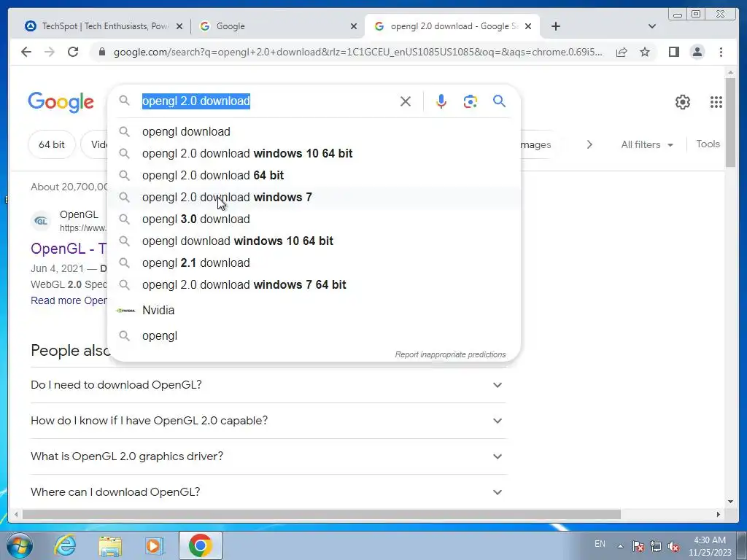The image size is (747, 560).
Task: Click the scroll down arrow
Action: point(730,502)
